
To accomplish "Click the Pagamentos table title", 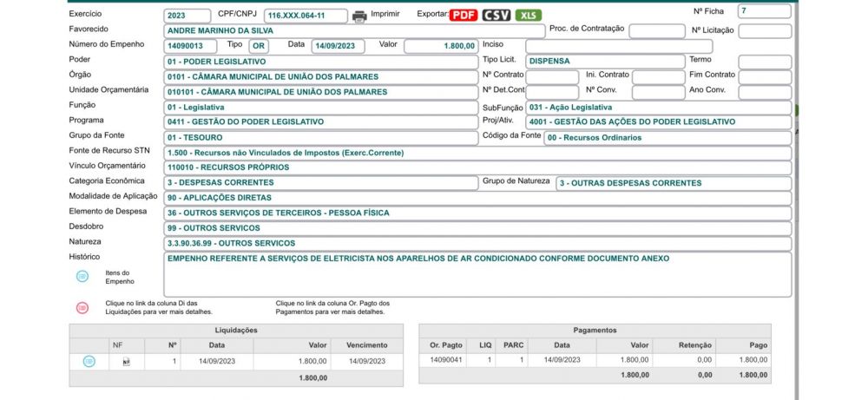I will coord(595,331).
